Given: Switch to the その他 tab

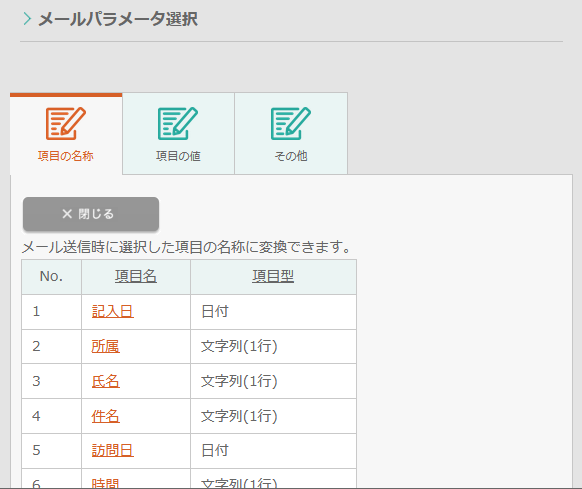Looking at the screenshot, I should tap(291, 134).
